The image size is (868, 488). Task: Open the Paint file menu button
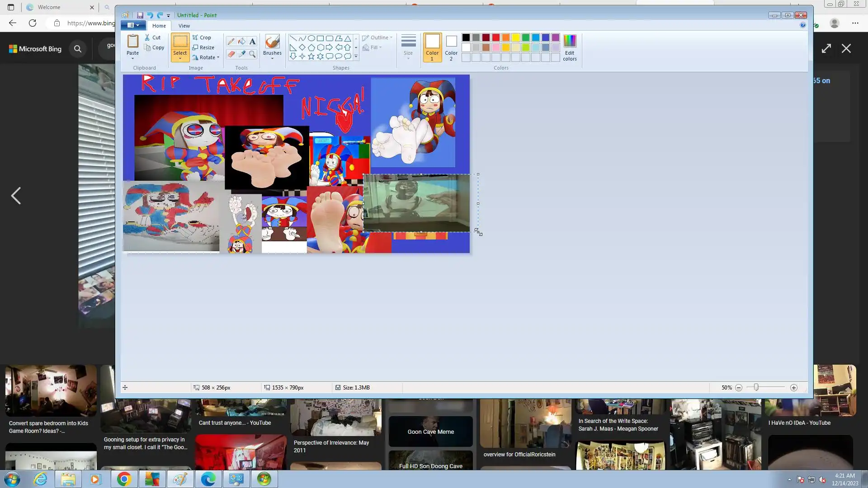coord(133,25)
